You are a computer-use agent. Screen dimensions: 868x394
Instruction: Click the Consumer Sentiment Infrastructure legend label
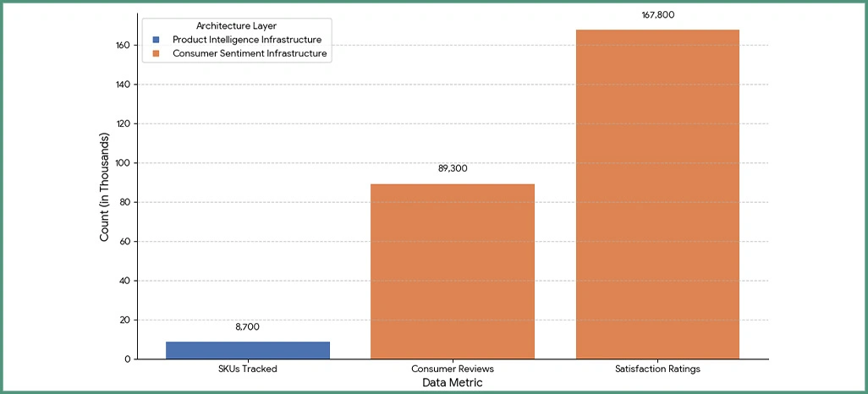[249, 54]
